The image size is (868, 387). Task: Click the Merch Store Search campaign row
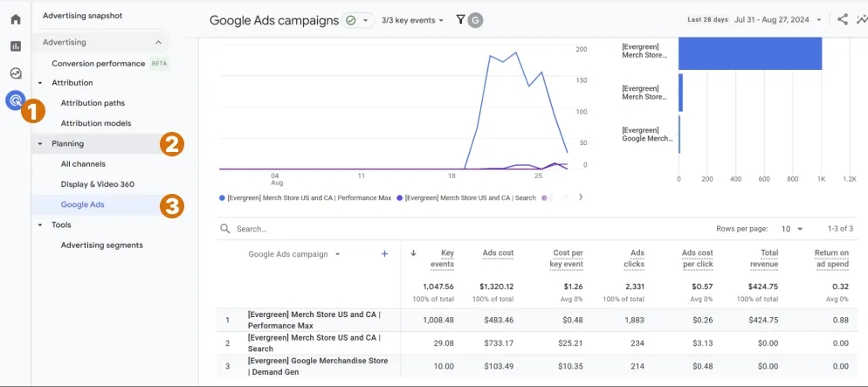coord(313,343)
